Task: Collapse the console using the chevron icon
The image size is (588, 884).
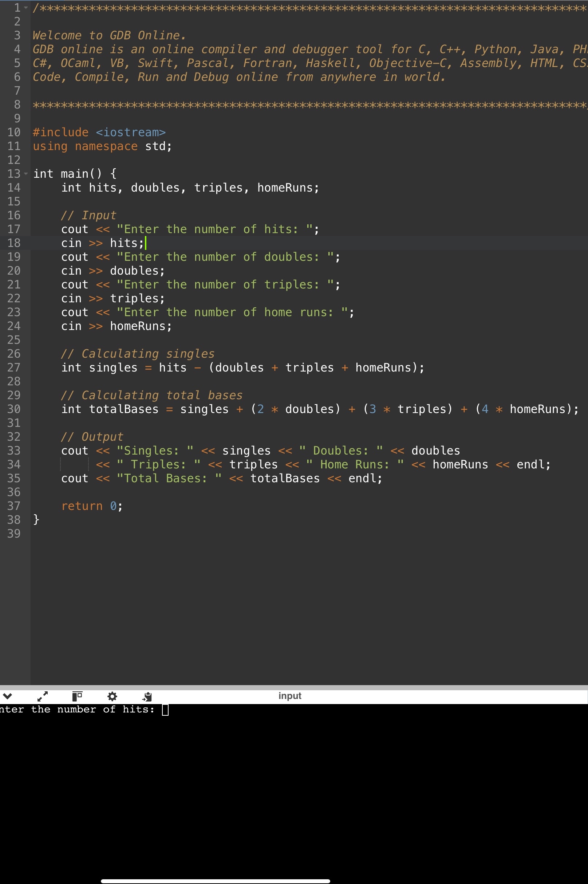Action: click(8, 696)
